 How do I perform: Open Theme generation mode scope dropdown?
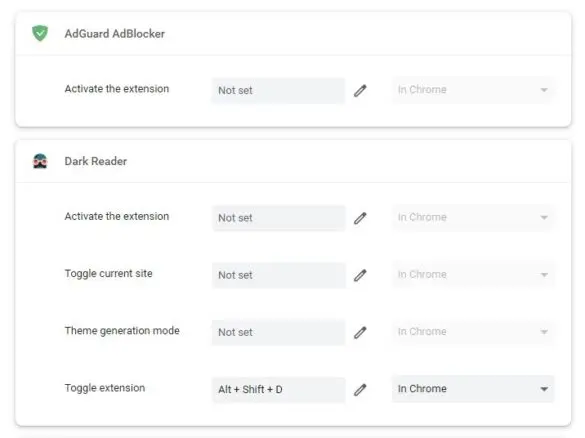point(473,332)
